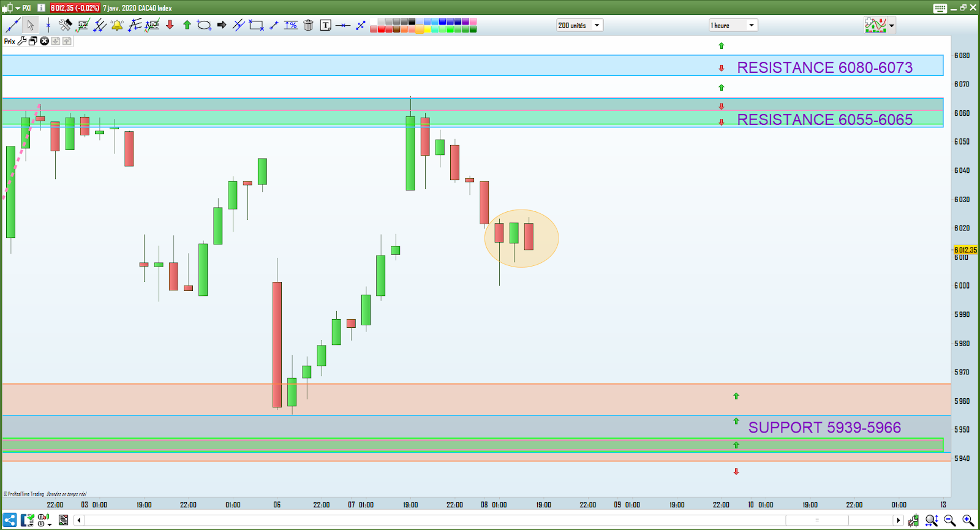This screenshot has width=980, height=530.
Task: Click scrollbar left arrow
Action: [79, 520]
